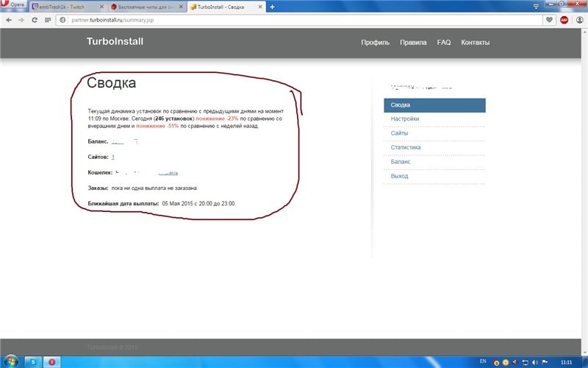Bookmark page with the heart icon
The image size is (588, 368).
[x=549, y=20]
